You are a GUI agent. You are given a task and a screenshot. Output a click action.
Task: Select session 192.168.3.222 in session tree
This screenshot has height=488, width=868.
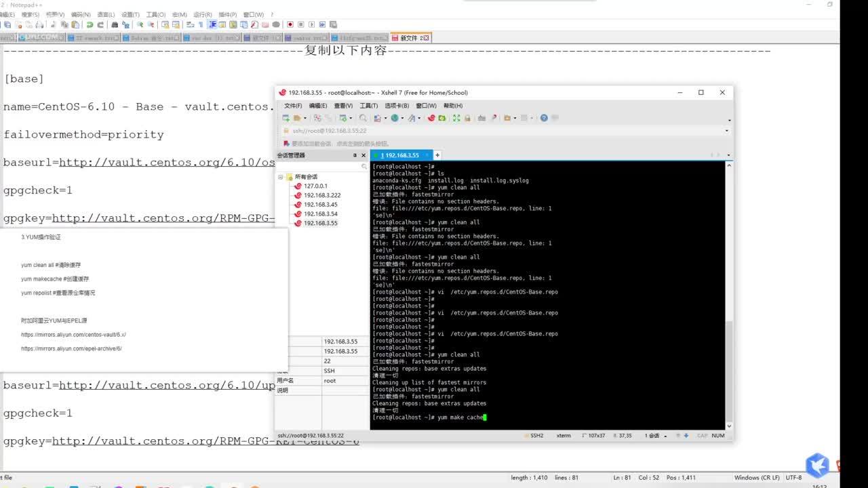click(x=321, y=195)
